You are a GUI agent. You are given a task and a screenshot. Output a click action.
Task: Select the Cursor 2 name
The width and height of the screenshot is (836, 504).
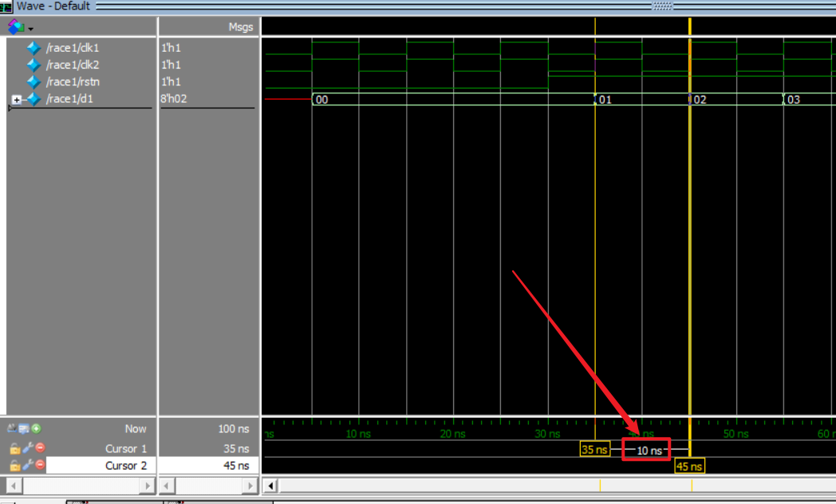[126, 466]
